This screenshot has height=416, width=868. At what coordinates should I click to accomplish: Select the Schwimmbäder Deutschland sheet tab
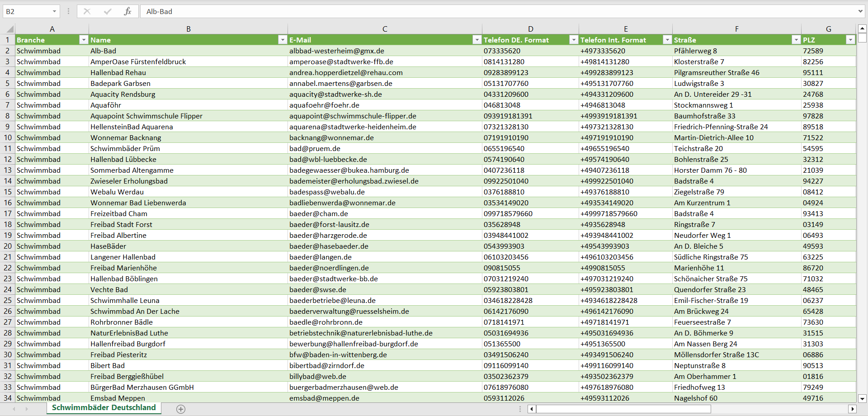click(x=104, y=408)
